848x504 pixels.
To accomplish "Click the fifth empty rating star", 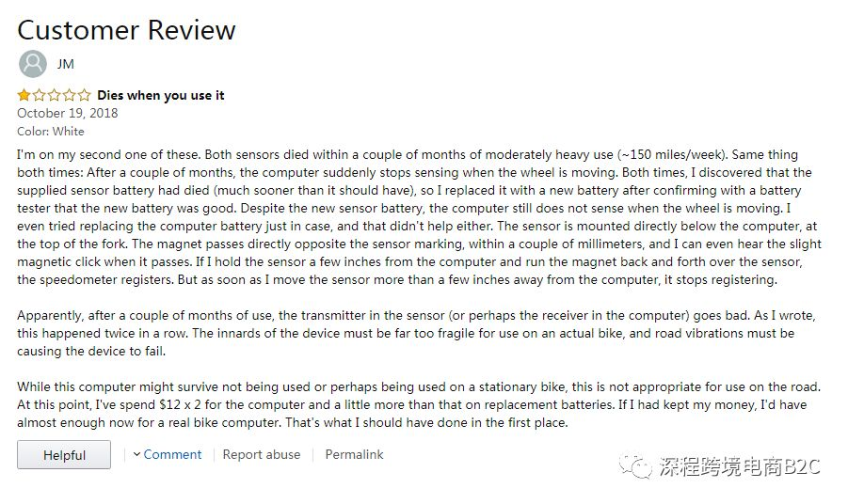I will [85, 96].
